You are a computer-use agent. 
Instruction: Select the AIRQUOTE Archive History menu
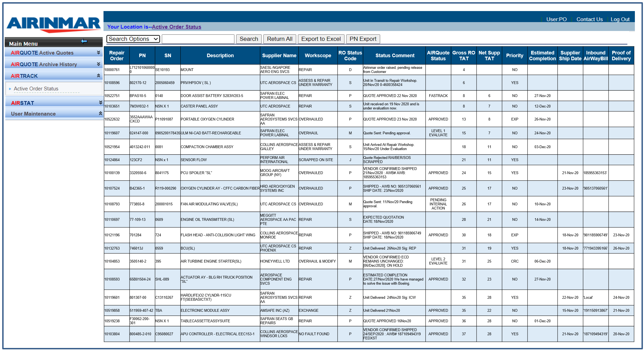44,64
